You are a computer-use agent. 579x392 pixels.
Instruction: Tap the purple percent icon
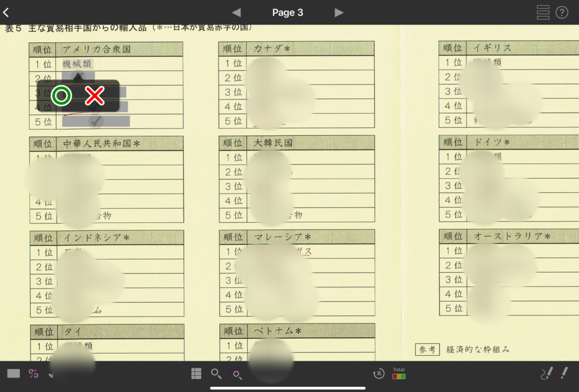[x=33, y=373]
